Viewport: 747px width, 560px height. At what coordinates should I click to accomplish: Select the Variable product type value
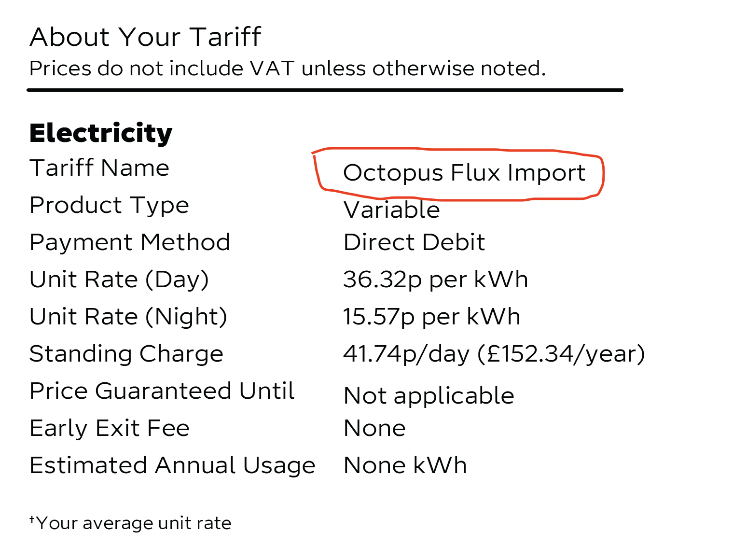point(392,210)
